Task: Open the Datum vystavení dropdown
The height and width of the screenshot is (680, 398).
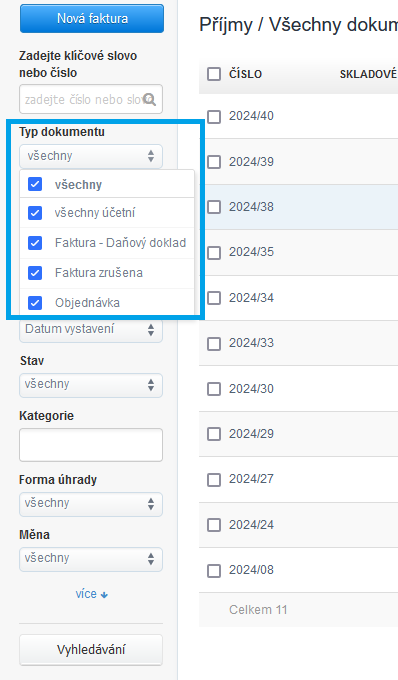Action: pos(91,330)
